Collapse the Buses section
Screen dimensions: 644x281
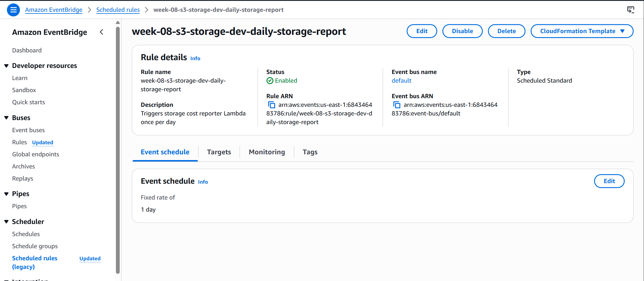pos(6,118)
